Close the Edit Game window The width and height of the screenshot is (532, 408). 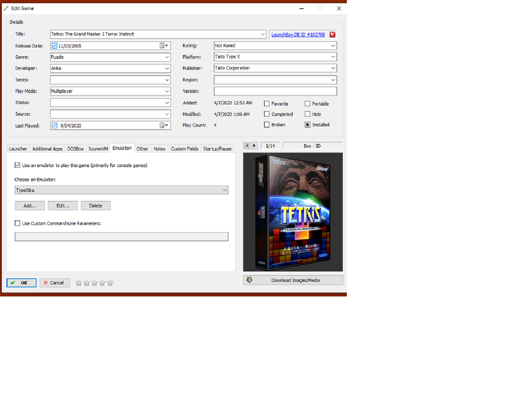click(339, 8)
